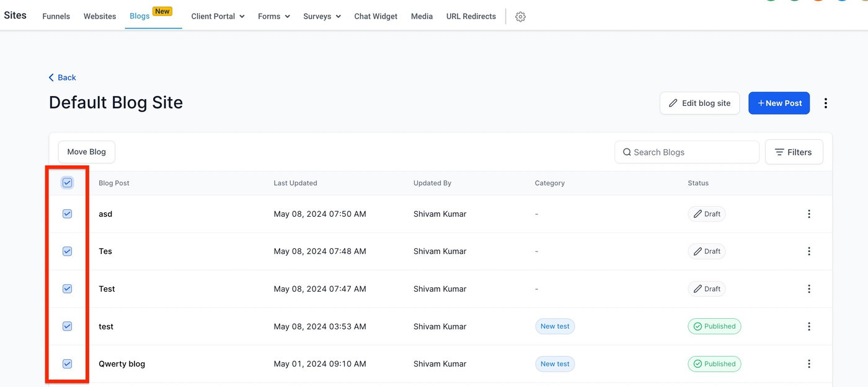Click the pencil icon on Edit blog site
This screenshot has width=868, height=387.
click(x=673, y=103)
